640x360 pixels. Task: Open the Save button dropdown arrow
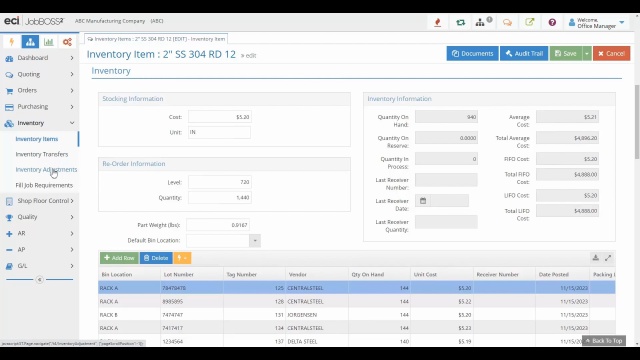pyautogui.click(x=587, y=53)
